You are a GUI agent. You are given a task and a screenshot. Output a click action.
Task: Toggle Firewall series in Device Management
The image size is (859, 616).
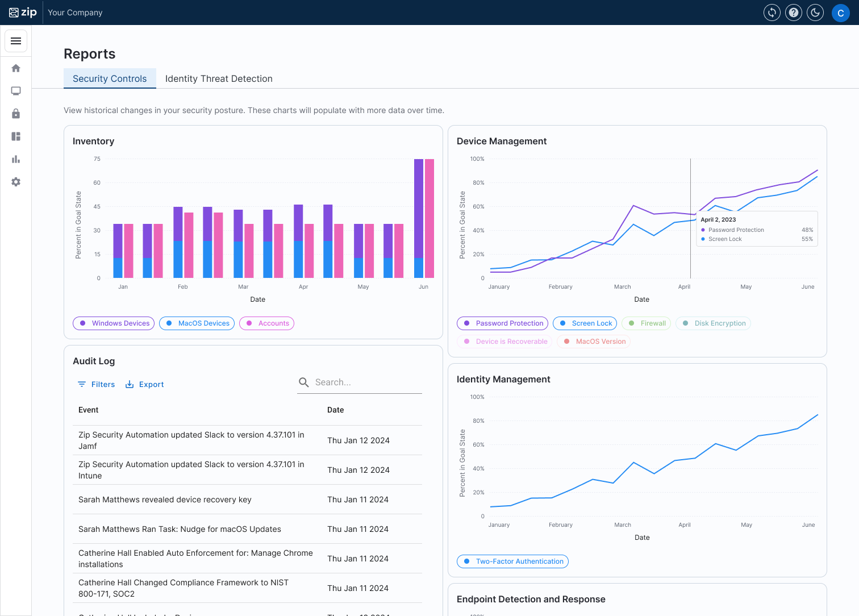pyautogui.click(x=647, y=323)
